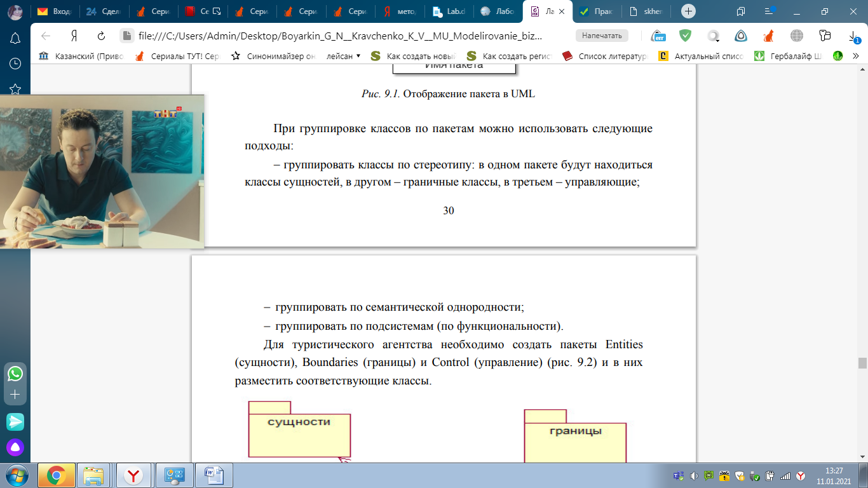Viewport: 868px width, 488px height.
Task: Click page number 30
Action: [x=449, y=210]
